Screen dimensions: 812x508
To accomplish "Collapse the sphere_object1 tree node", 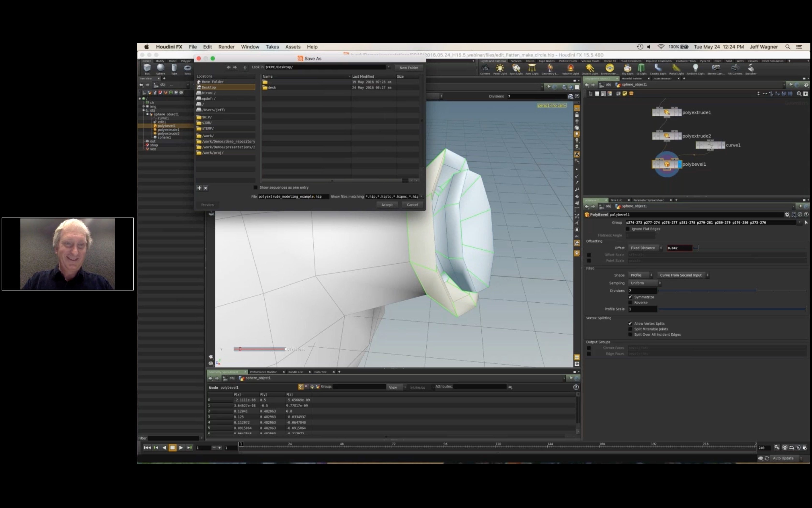I will pyautogui.click(x=147, y=114).
